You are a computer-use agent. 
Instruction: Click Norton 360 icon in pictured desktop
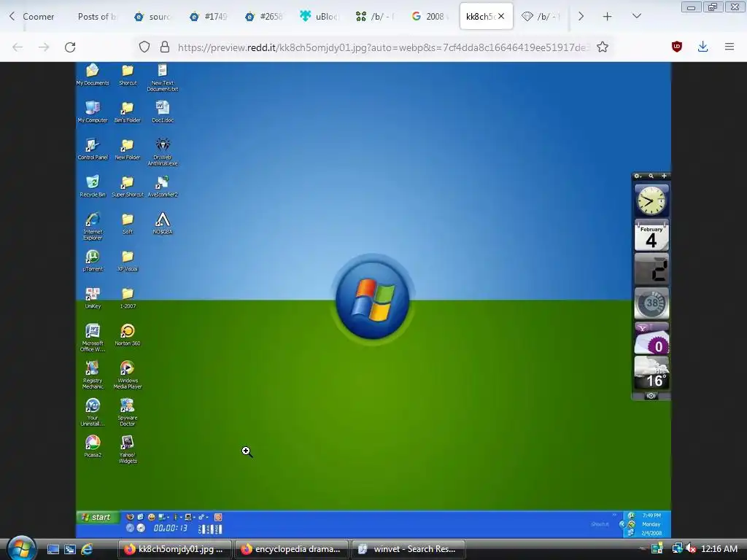point(128,334)
